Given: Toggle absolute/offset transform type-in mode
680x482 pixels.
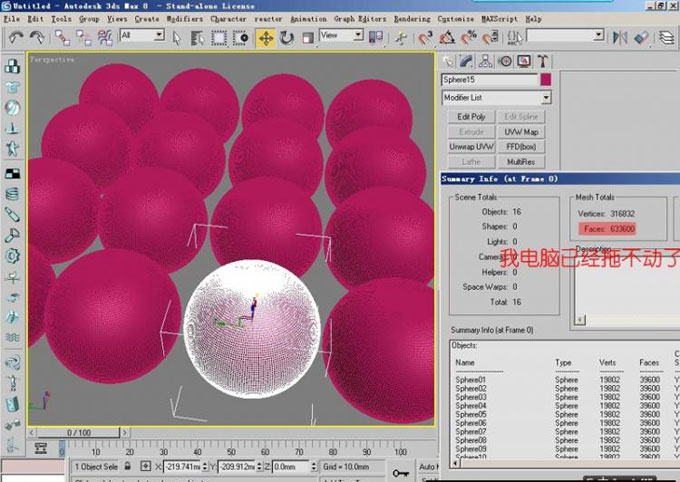Looking at the screenshot, I should [146, 466].
